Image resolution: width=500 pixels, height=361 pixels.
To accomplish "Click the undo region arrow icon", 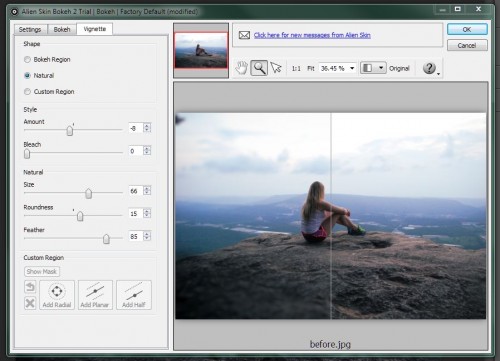I will 30,287.
